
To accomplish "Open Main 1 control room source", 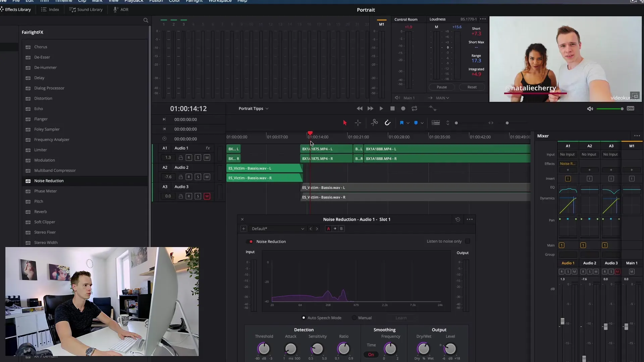I will tap(409, 98).
